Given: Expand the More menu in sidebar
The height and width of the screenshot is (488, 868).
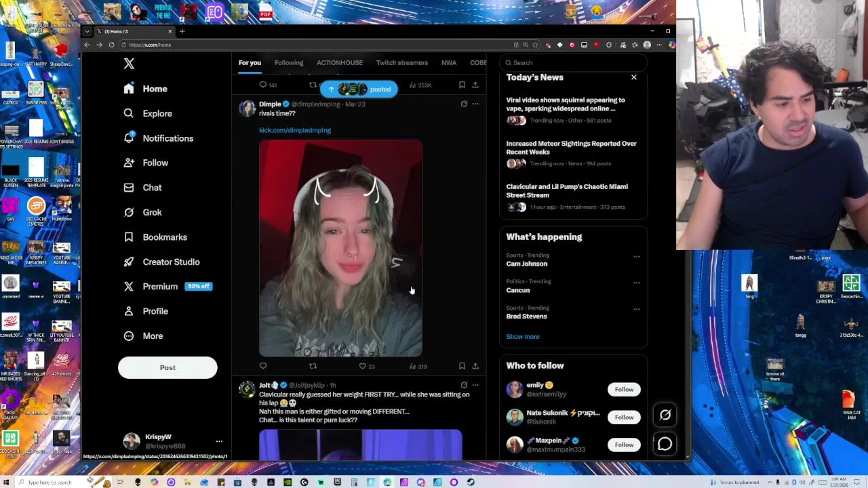Looking at the screenshot, I should 143,336.
